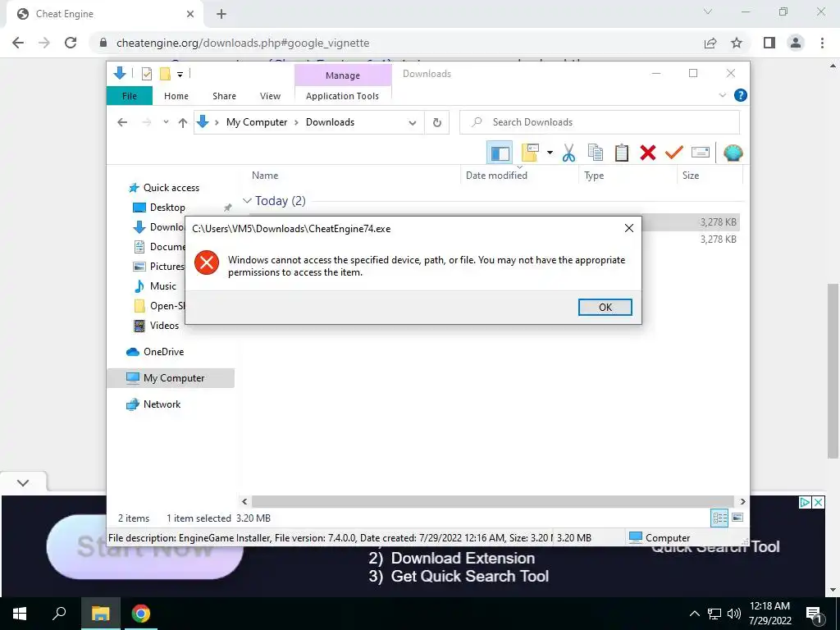840x630 pixels.
Task: Open a new Chrome tab
Action: [221, 14]
